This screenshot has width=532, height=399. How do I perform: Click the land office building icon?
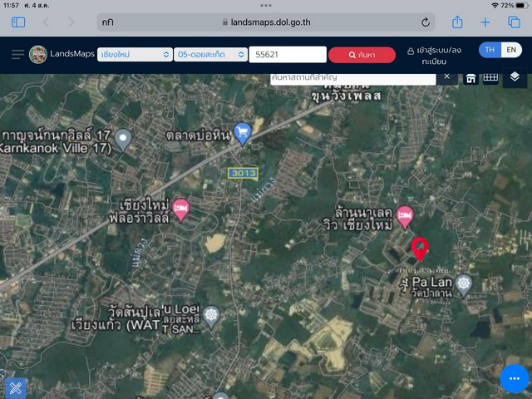point(470,77)
